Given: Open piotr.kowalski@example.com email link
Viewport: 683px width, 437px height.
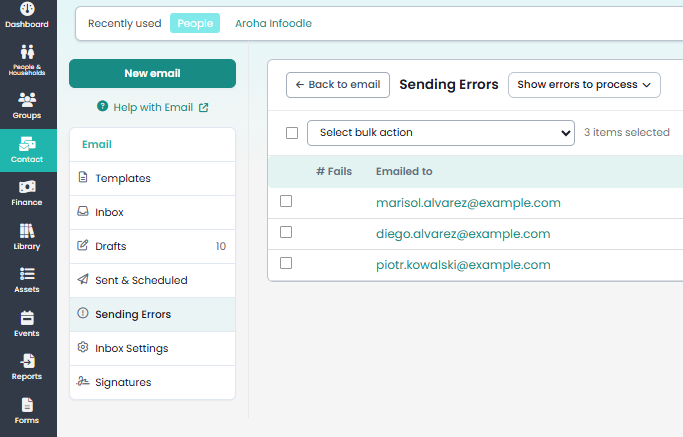Looking at the screenshot, I should (463, 265).
